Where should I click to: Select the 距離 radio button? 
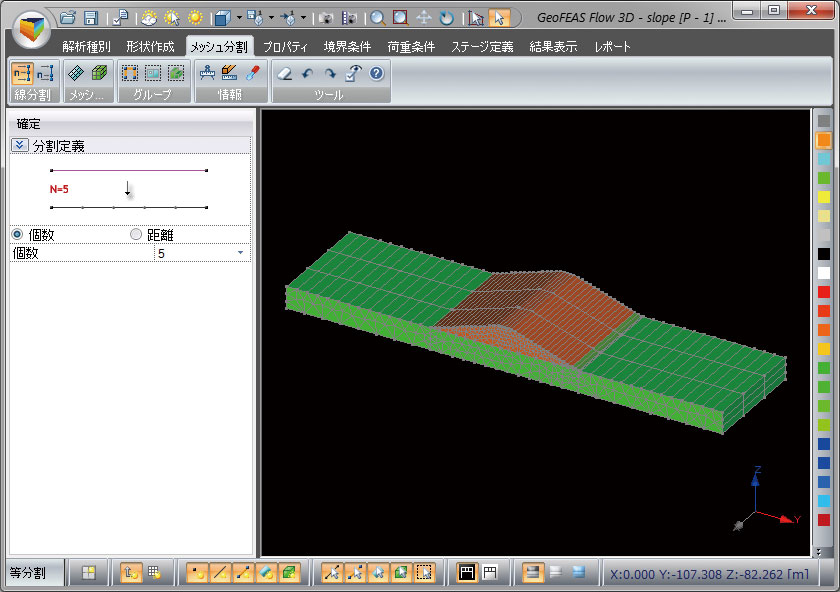pos(137,235)
